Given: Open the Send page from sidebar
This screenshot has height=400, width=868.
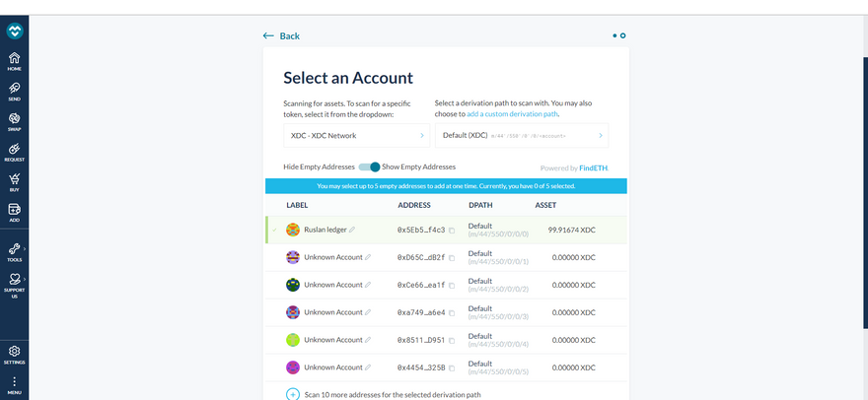Looking at the screenshot, I should click(14, 91).
